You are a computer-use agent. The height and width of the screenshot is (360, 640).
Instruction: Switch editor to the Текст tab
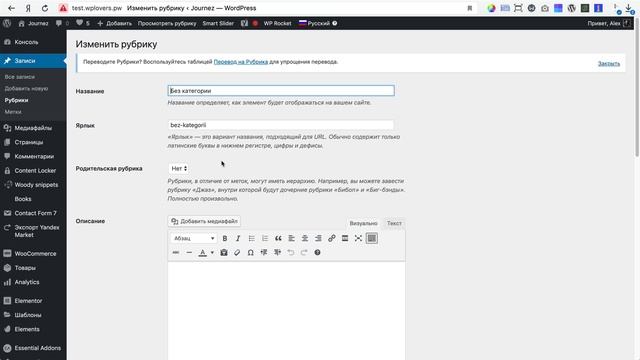[394, 223]
